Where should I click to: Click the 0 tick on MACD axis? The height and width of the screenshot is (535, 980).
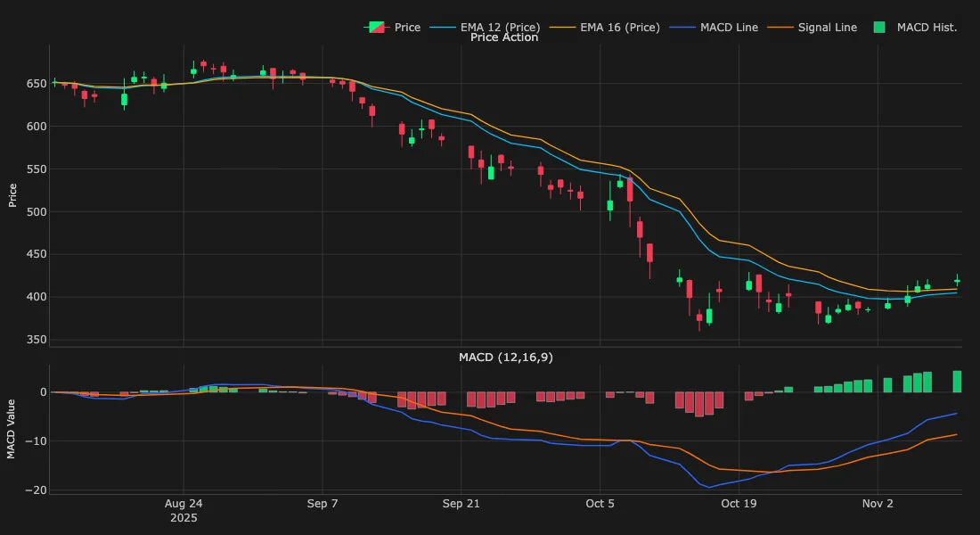tap(43, 392)
